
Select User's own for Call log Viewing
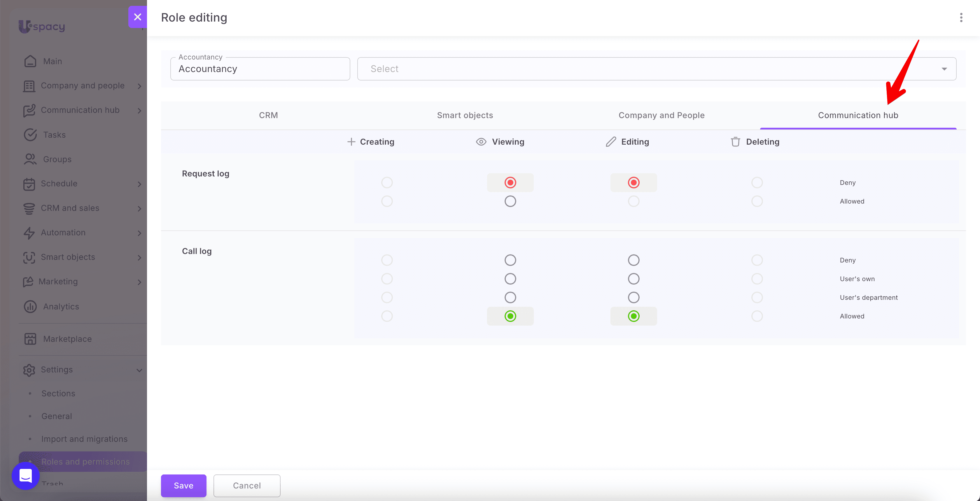[x=510, y=279]
